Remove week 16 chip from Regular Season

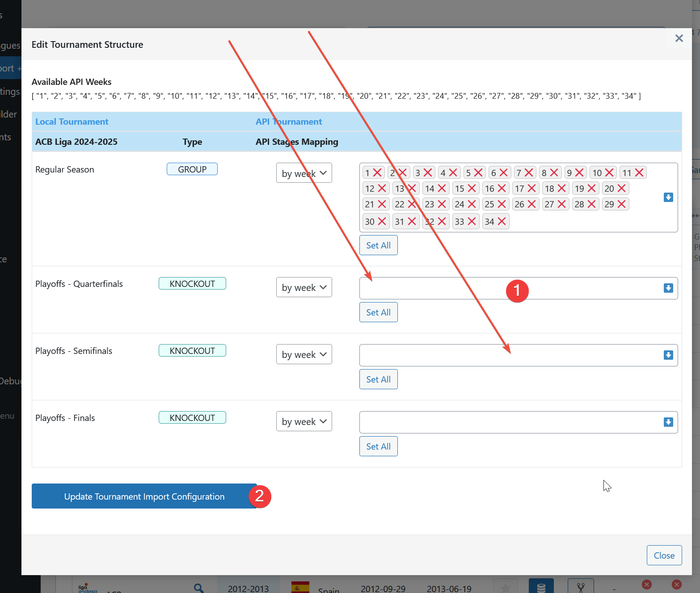(x=502, y=188)
